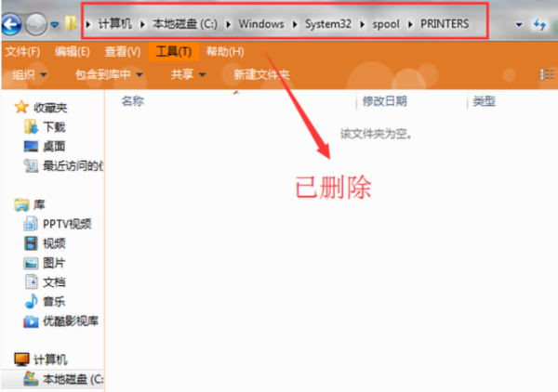Open 文档 library

click(x=54, y=282)
